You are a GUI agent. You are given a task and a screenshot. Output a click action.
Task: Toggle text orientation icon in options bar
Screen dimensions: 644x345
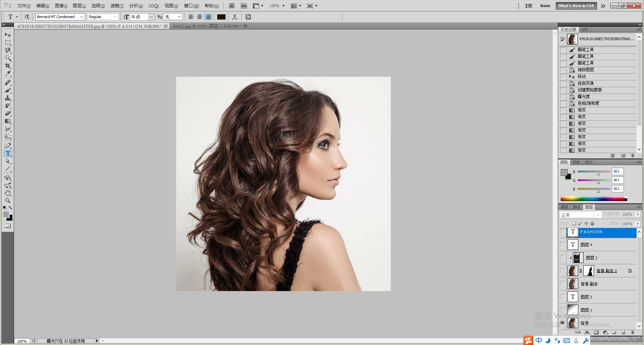coord(27,17)
